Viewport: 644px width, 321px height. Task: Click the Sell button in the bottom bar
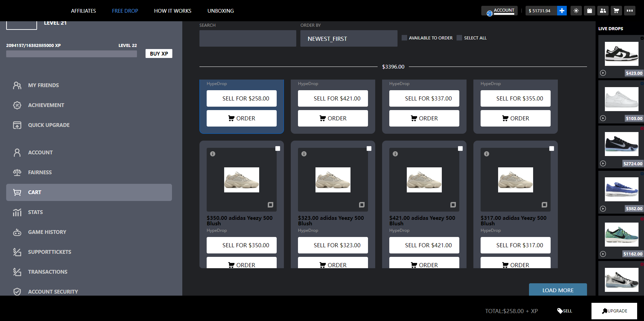565,311
